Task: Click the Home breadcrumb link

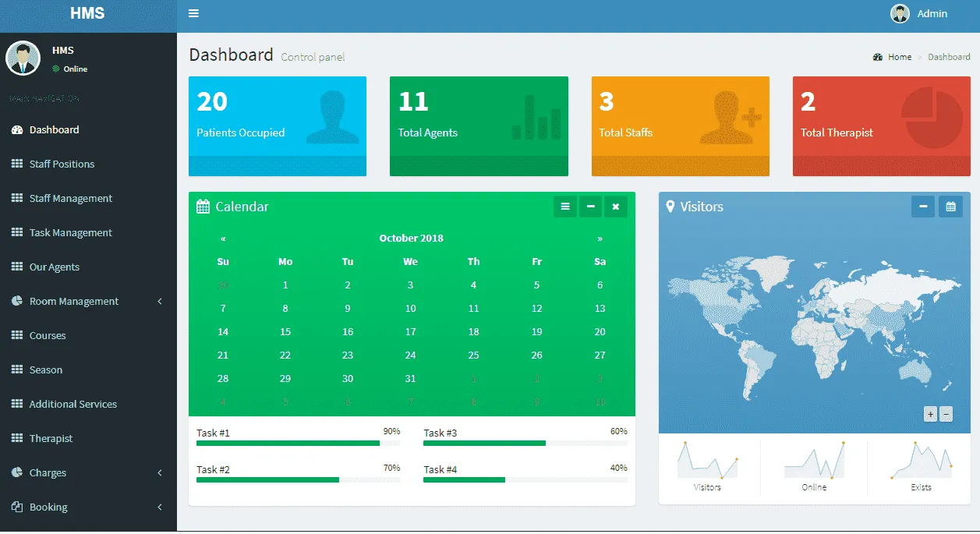Action: [x=899, y=57]
